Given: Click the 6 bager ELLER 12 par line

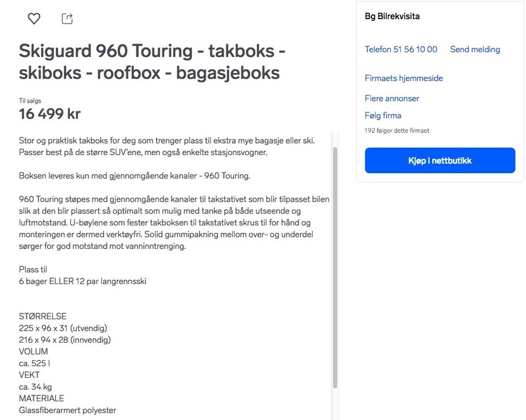Looking at the screenshot, I should coord(82,281).
